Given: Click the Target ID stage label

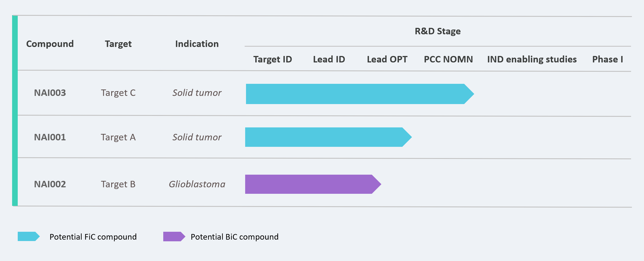Looking at the screenshot, I should point(272,59).
